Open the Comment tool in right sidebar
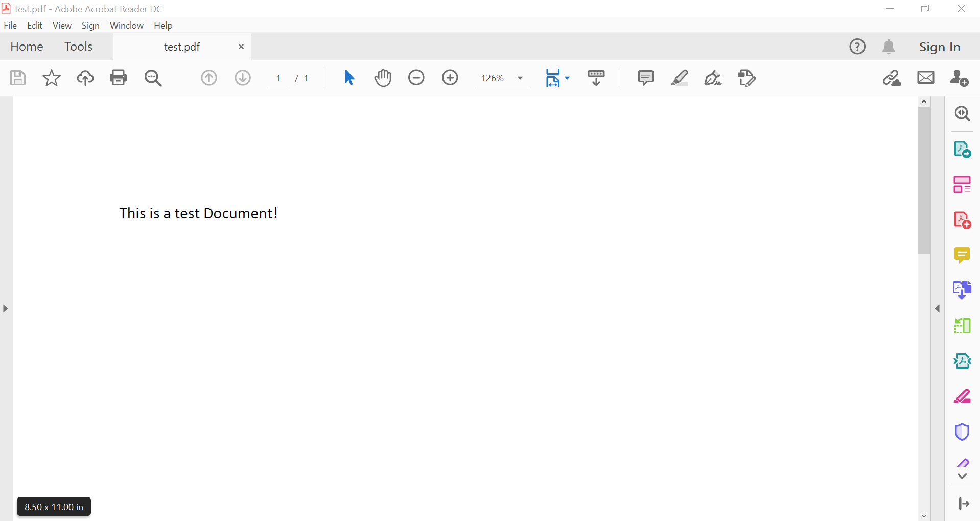Image resolution: width=980 pixels, height=521 pixels. [963, 255]
